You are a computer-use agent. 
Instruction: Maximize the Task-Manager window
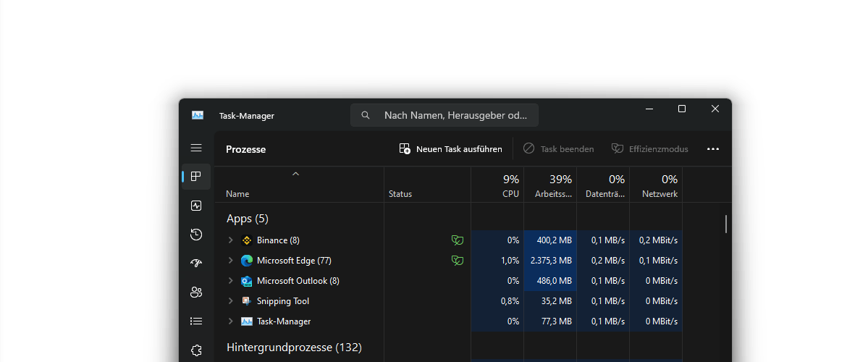(x=682, y=109)
